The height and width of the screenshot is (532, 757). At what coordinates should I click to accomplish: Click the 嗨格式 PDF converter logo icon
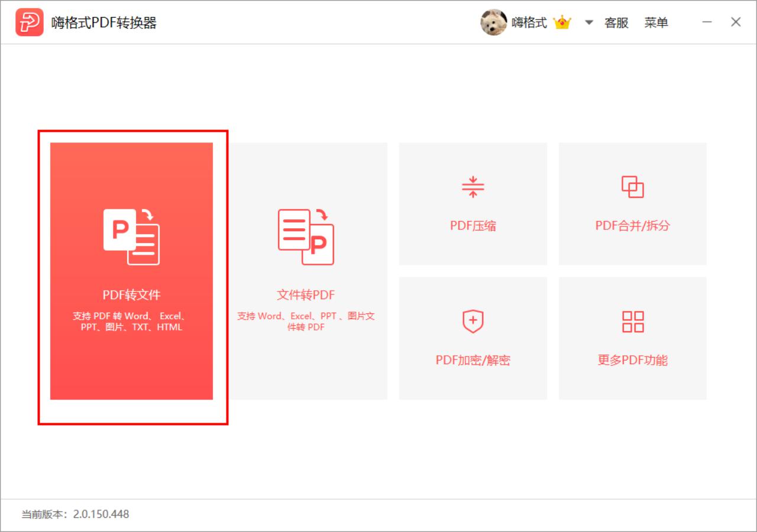coord(30,22)
